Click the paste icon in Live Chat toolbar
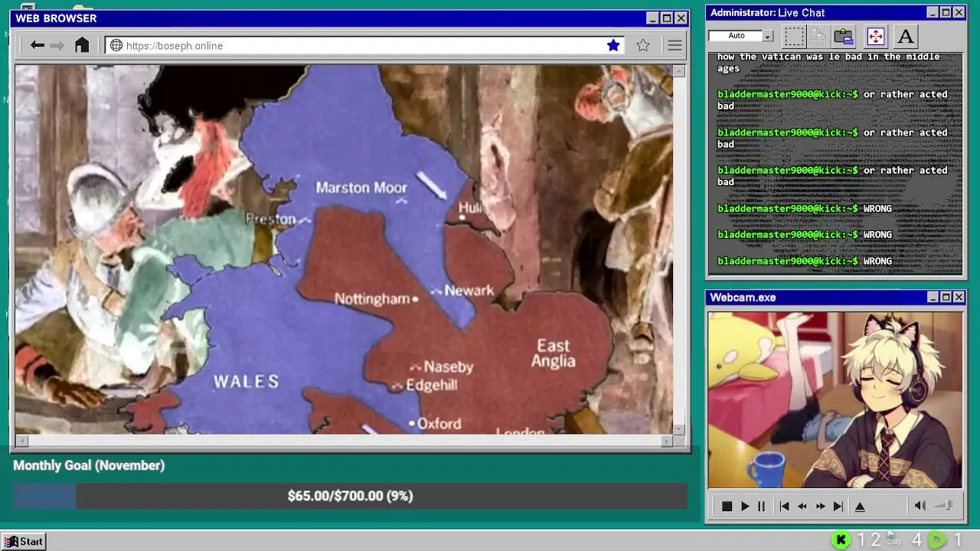Viewport: 980px width, 551px height. pos(844,36)
